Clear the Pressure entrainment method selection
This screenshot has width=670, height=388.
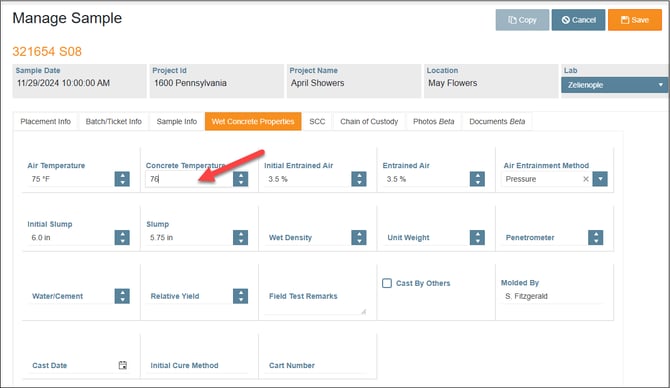pyautogui.click(x=586, y=179)
